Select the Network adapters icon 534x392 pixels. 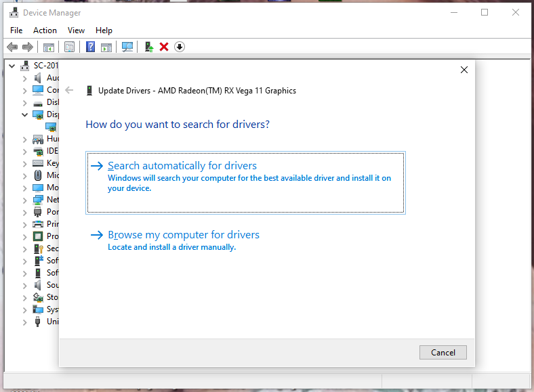point(38,200)
